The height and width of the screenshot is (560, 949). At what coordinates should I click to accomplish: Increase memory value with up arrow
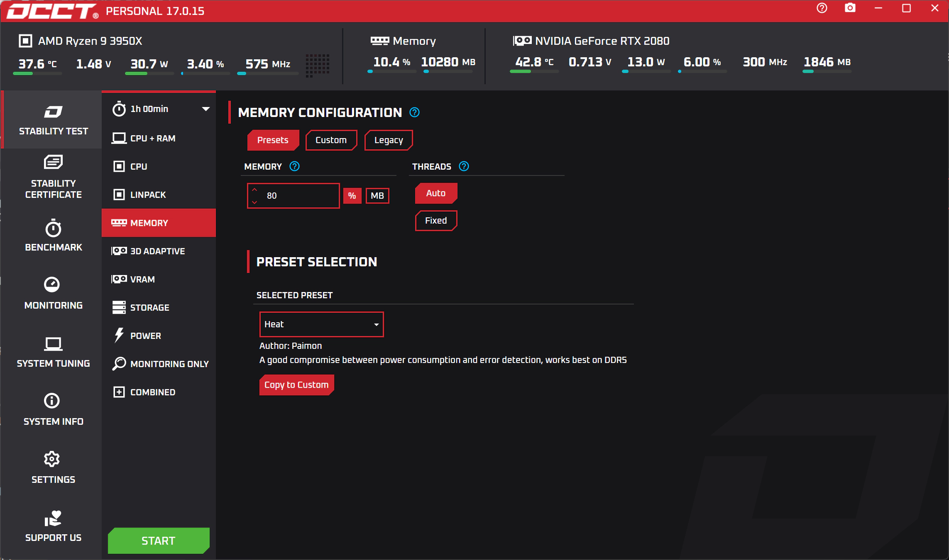click(x=254, y=190)
